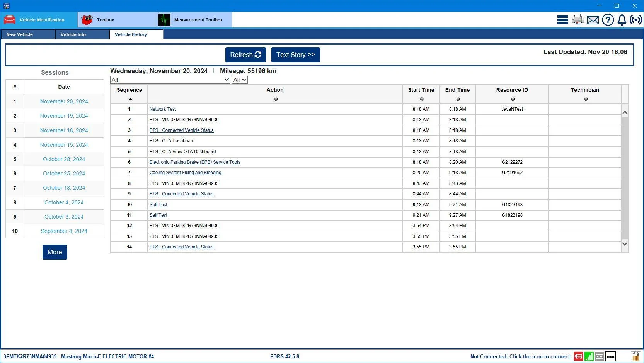The image size is (644, 363).
Task: Click the wireless broadcast signal icon
Action: click(x=636, y=20)
